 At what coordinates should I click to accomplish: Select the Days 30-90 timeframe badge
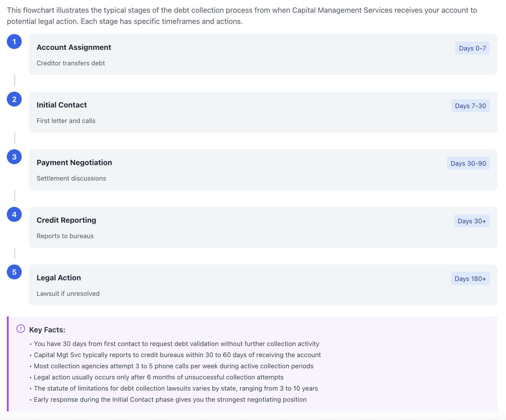pos(468,163)
